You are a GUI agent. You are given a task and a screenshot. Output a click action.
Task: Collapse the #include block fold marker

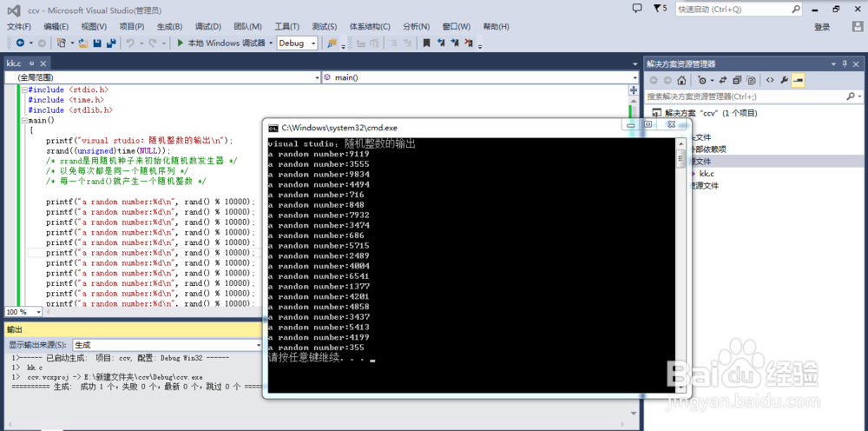point(23,90)
